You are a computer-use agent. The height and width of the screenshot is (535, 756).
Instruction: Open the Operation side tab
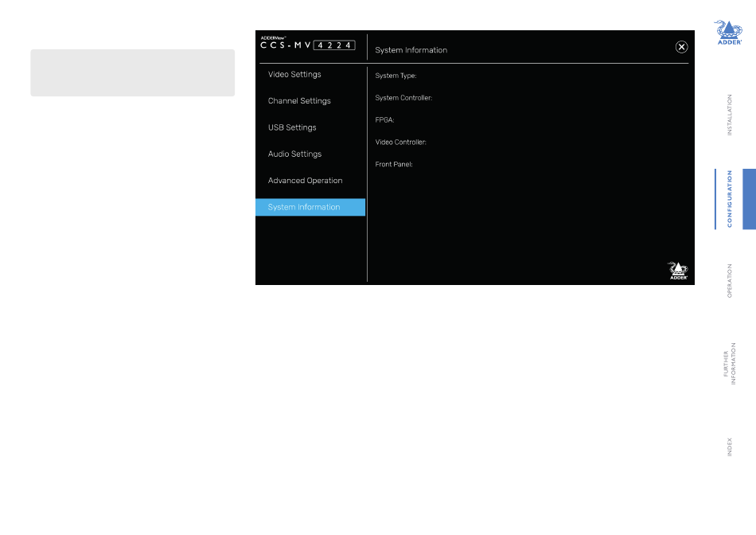pyautogui.click(x=730, y=281)
